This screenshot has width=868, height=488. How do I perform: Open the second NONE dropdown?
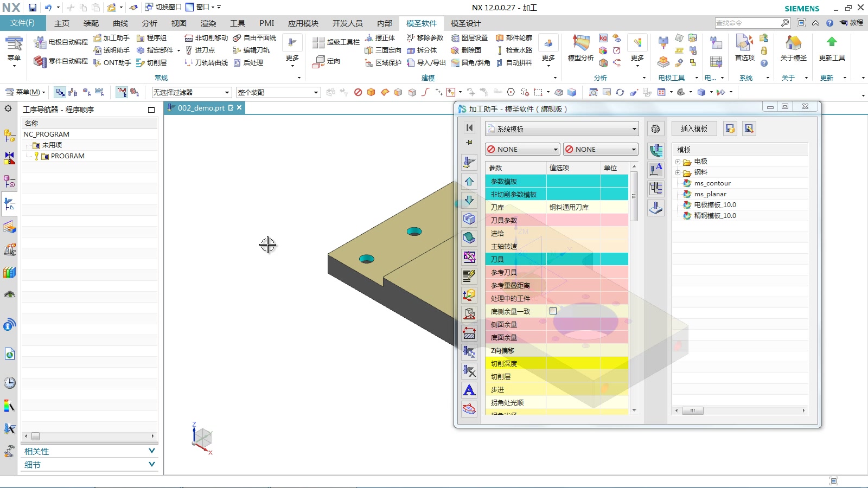(601, 149)
